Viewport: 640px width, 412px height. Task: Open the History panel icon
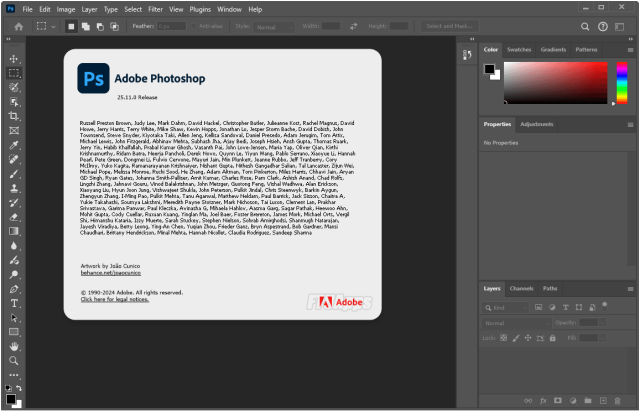pos(467,55)
